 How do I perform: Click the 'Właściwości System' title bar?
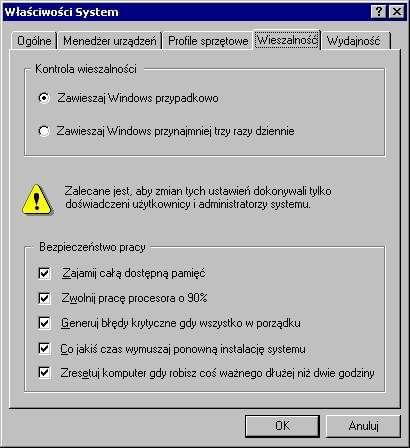[x=187, y=12]
